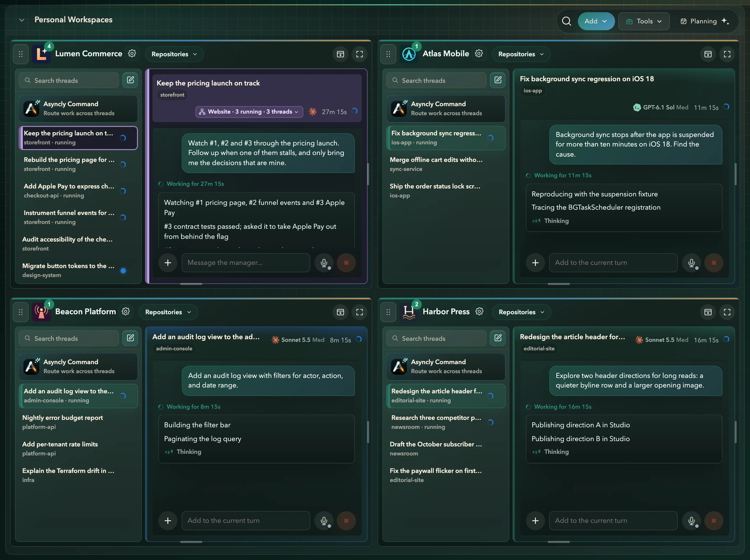
Task: Stop the iOS 18 sync regression run
Action: tap(714, 262)
